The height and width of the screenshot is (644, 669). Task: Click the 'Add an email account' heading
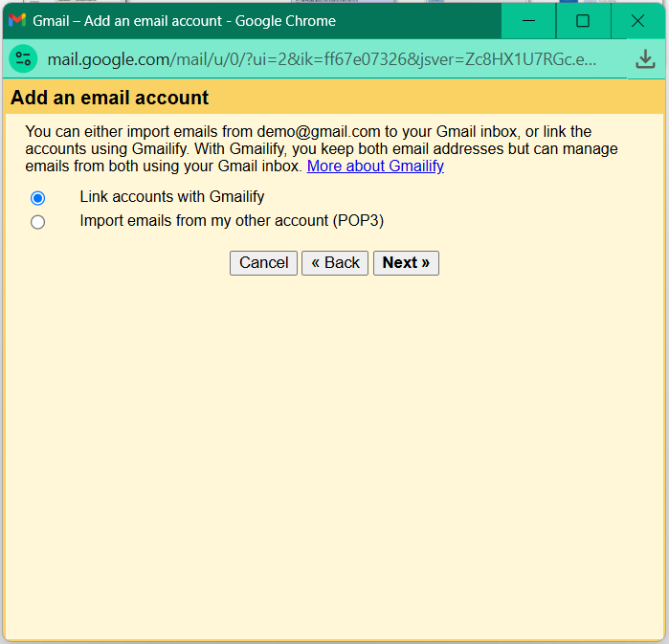110,98
